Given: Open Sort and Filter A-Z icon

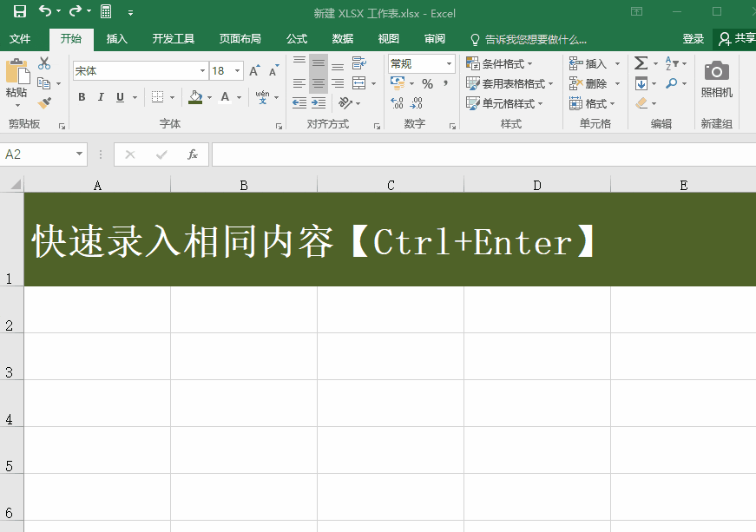Looking at the screenshot, I should coord(672,63).
